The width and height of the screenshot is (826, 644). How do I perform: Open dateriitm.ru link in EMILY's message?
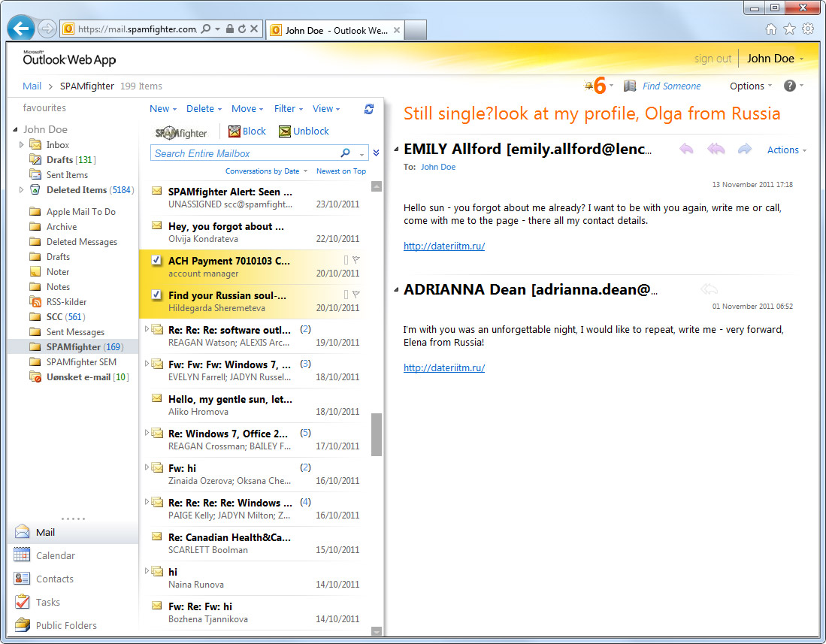(x=444, y=246)
